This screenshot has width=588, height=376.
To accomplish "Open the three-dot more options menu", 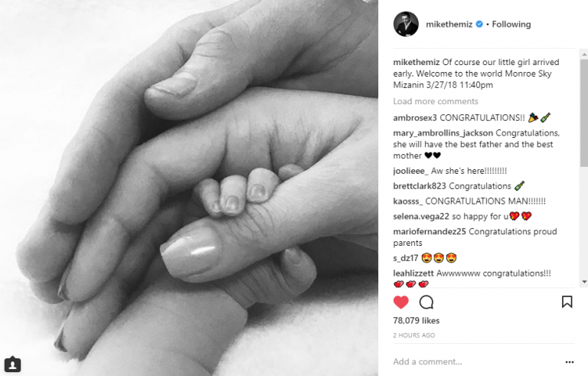I will [570, 362].
